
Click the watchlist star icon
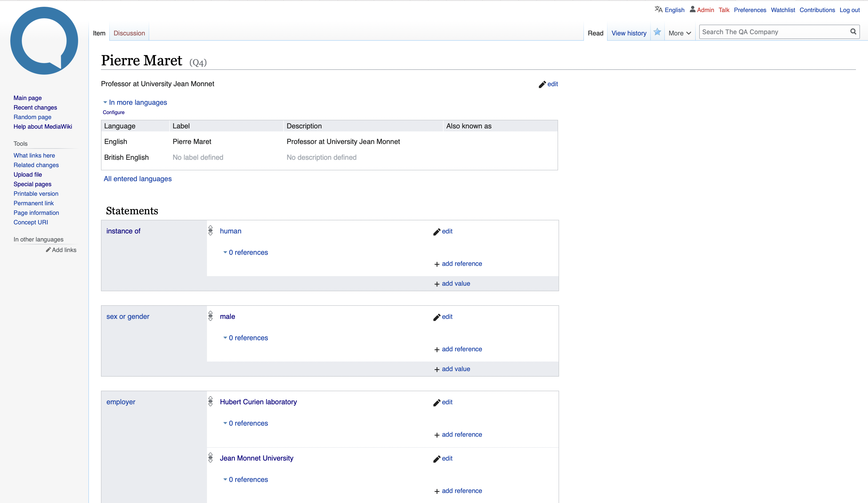[657, 32]
